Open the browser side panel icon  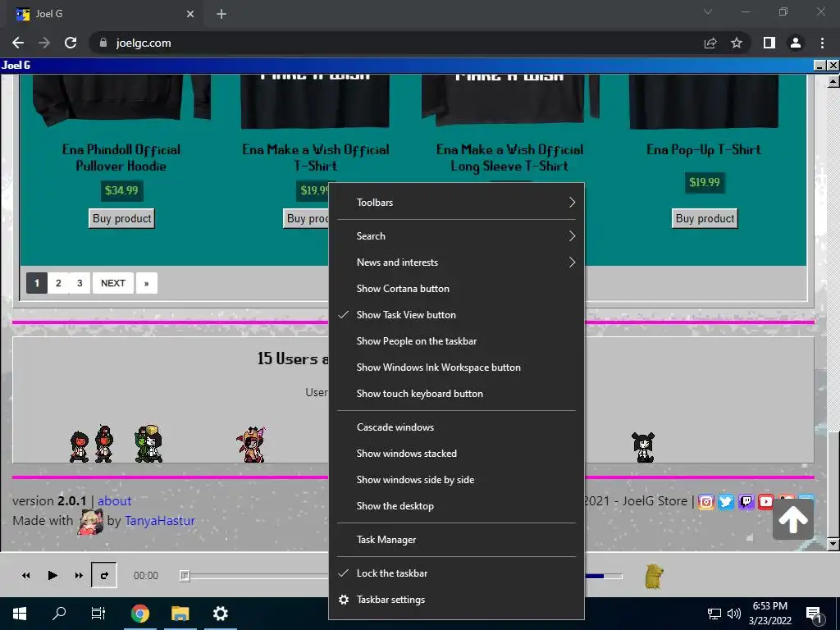pos(769,43)
